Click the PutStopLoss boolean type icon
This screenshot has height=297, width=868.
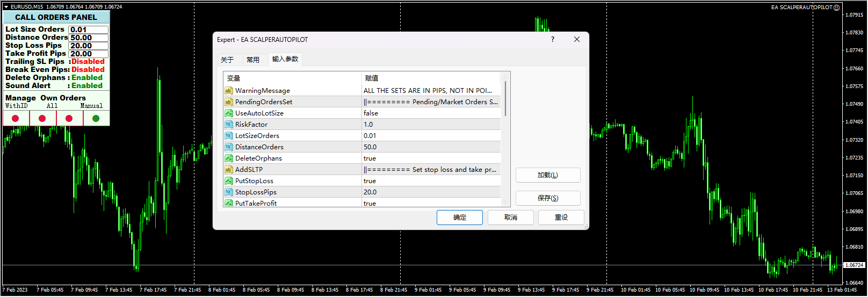point(228,181)
